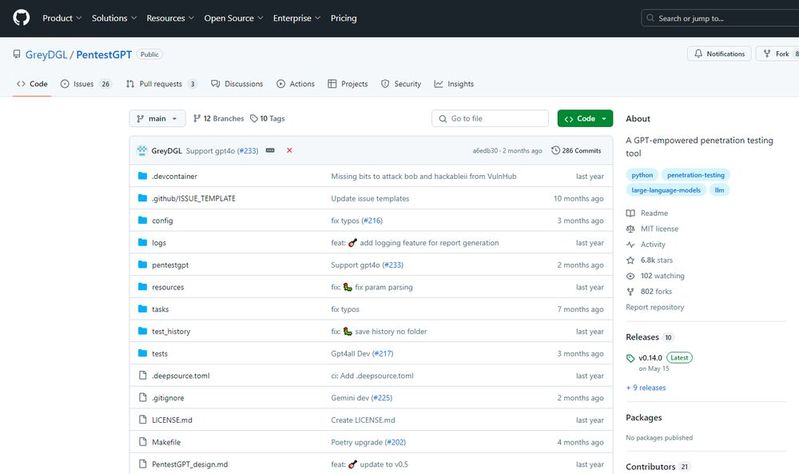Expand the Solutions menu
The height and width of the screenshot is (474, 799).
coord(114,18)
